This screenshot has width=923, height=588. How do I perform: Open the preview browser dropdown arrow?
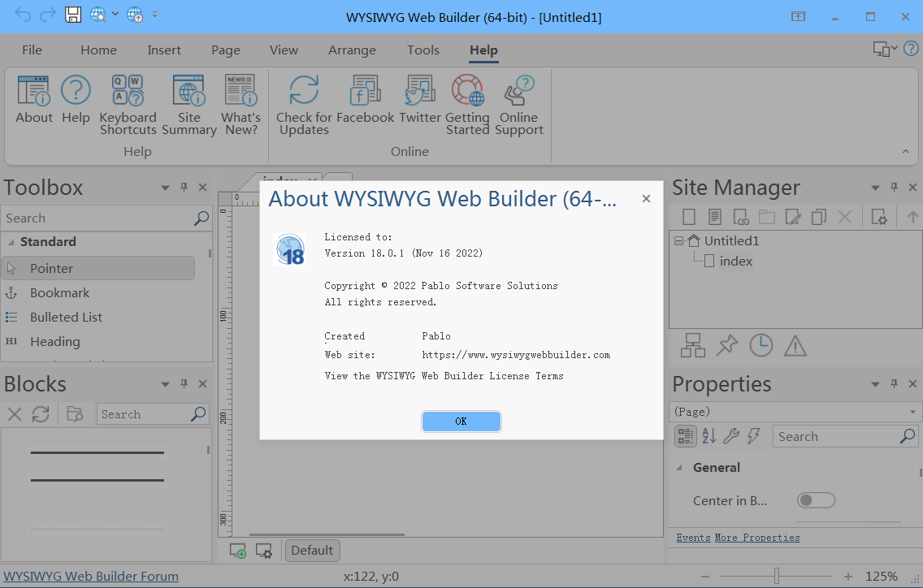tap(115, 14)
